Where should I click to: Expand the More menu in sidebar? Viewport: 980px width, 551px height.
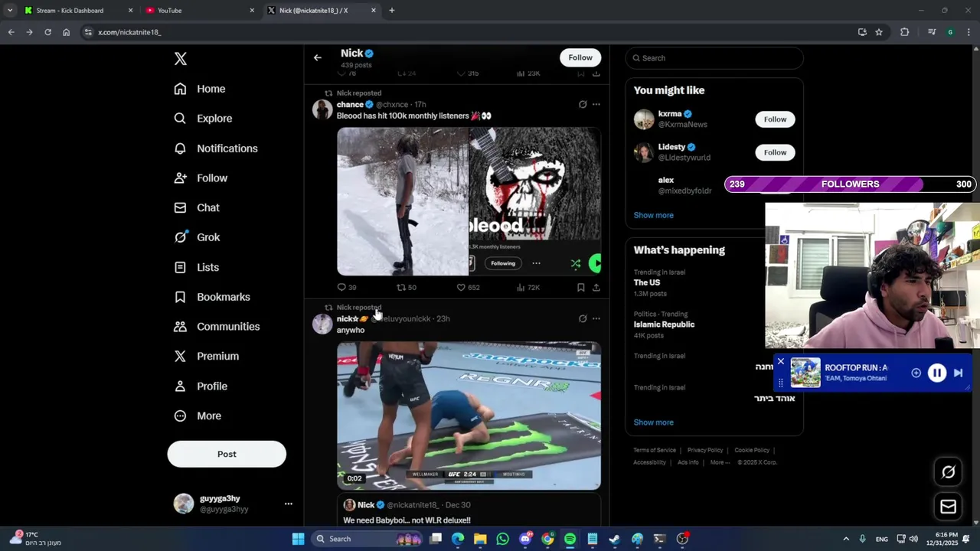[x=198, y=416]
